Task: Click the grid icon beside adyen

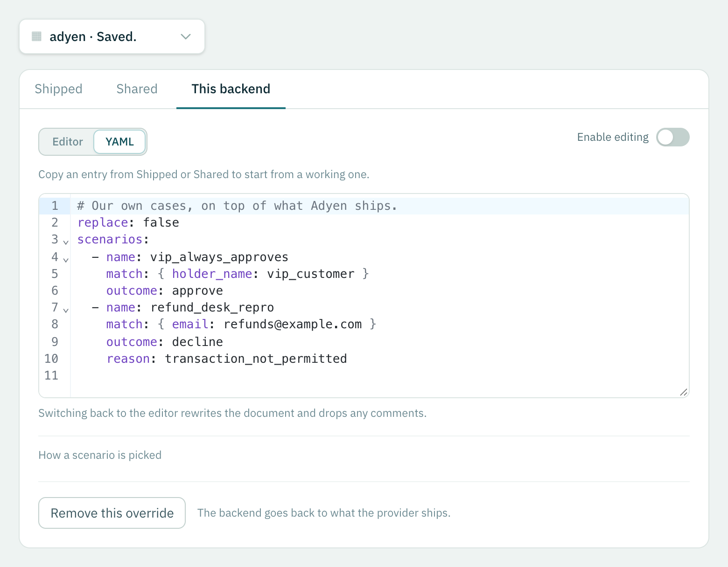Action: [x=37, y=36]
